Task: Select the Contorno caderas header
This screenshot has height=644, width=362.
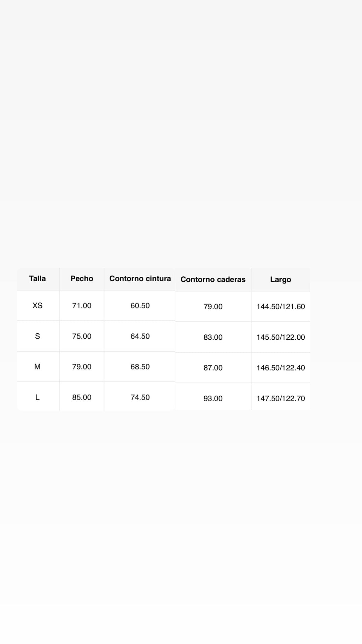Action: pyautogui.click(x=213, y=280)
